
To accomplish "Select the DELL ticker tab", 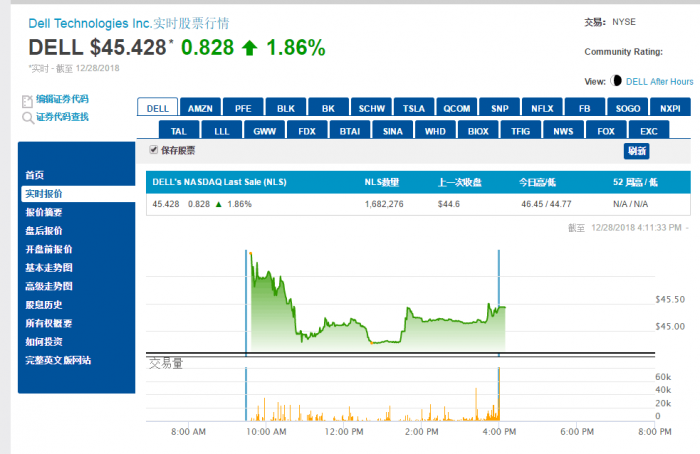I will (158, 108).
